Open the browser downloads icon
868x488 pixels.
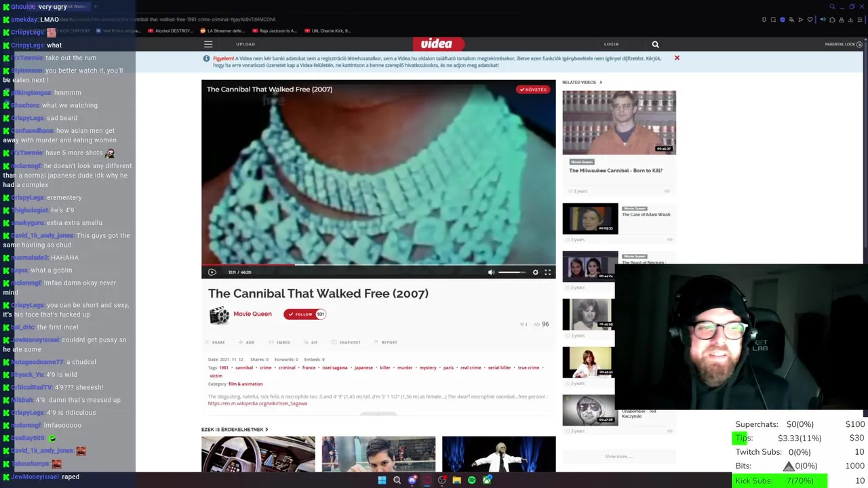pos(850,20)
